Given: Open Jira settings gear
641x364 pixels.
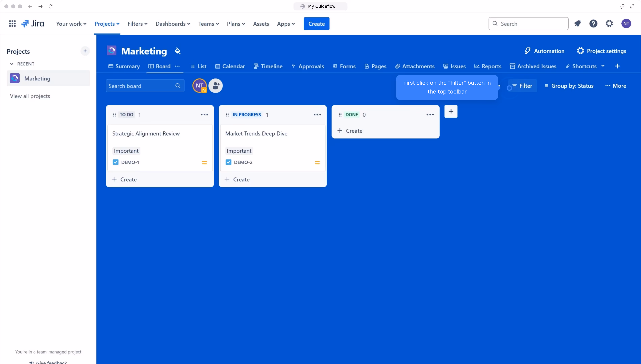Looking at the screenshot, I should click(609, 23).
